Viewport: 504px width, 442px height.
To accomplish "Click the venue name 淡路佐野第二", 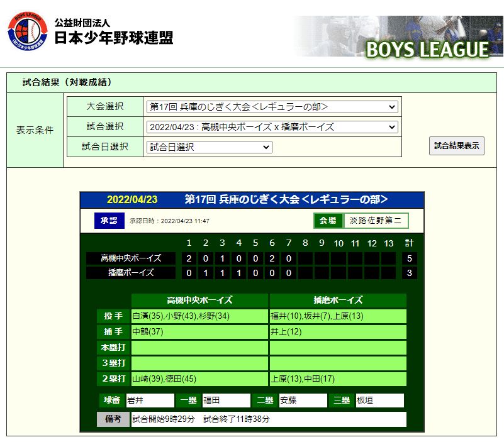I will coord(376,220).
